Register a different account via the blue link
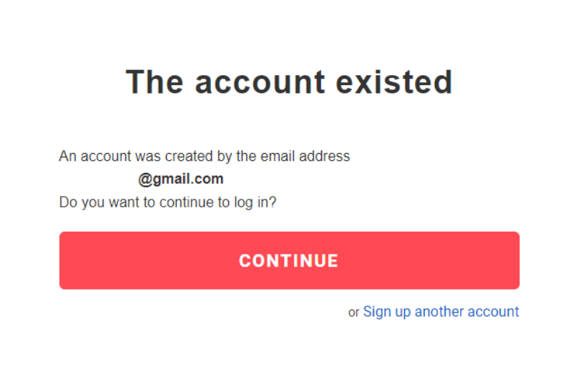This screenshot has width=588, height=374. 441,312
